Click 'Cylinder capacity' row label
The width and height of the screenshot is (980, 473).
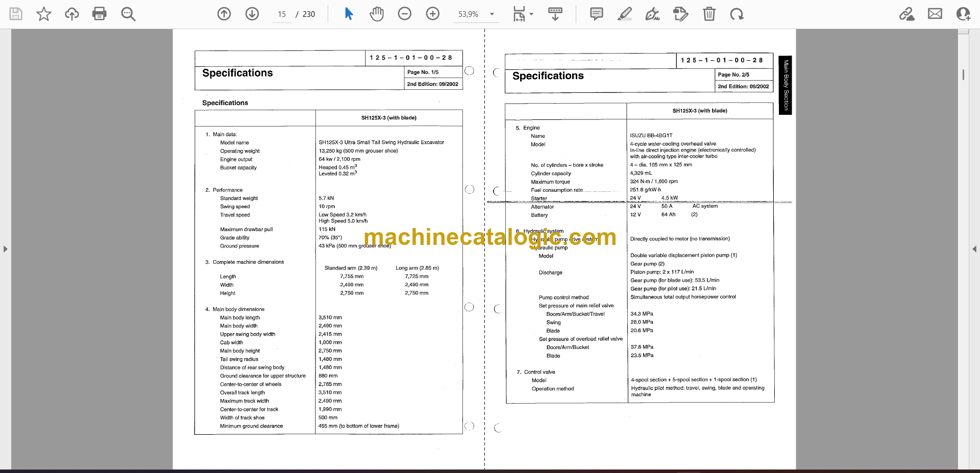point(551,173)
